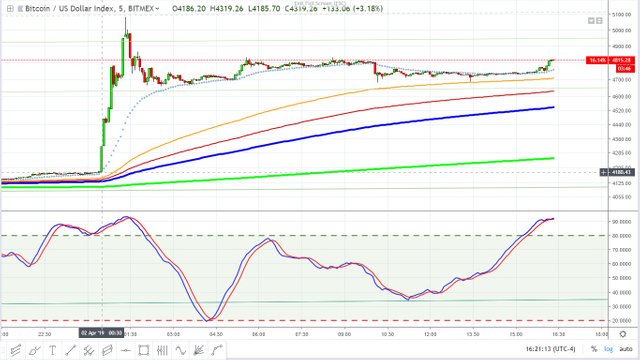640x360 pixels.
Task: Select the sine wave tool
Action: pos(180,350)
